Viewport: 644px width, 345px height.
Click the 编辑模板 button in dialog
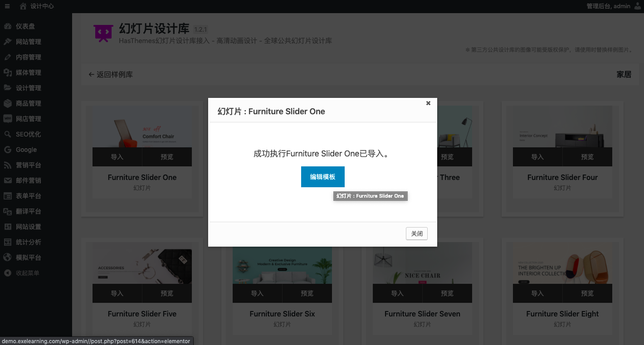coord(323,177)
